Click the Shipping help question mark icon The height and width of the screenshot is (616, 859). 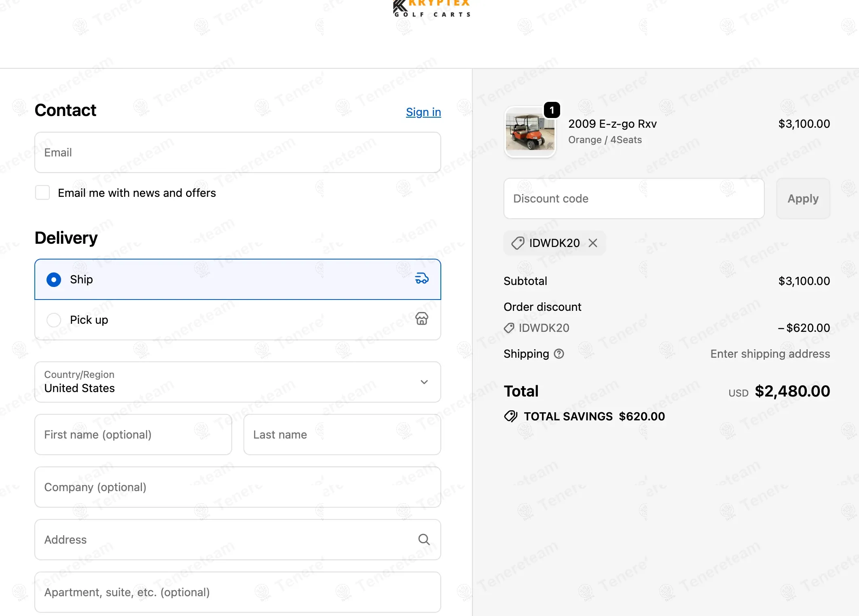point(559,354)
